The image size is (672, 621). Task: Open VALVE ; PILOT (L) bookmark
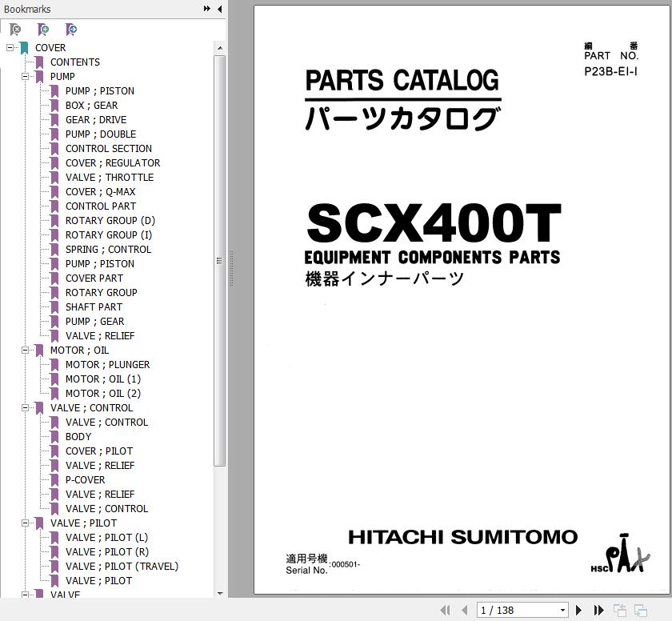coord(106,538)
